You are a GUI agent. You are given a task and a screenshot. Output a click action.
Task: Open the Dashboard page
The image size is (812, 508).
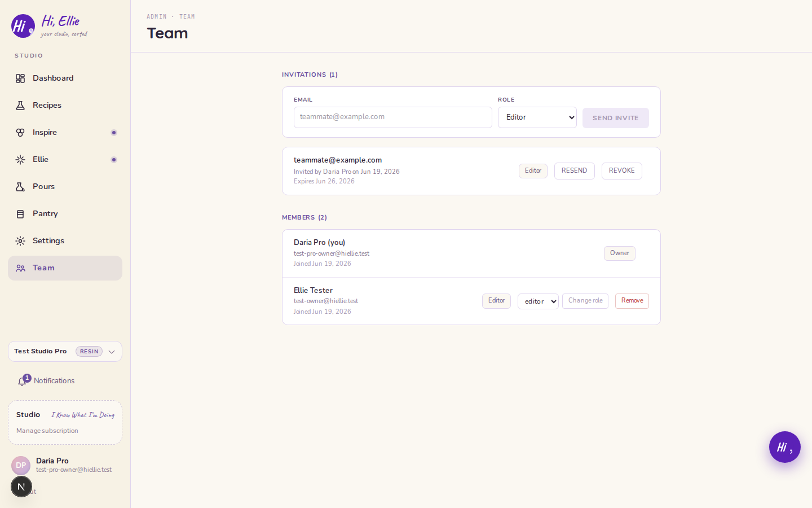pyautogui.click(x=65, y=78)
